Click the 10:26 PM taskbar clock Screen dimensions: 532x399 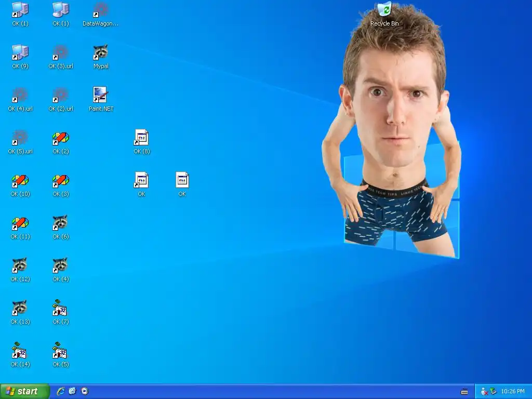coord(513,392)
